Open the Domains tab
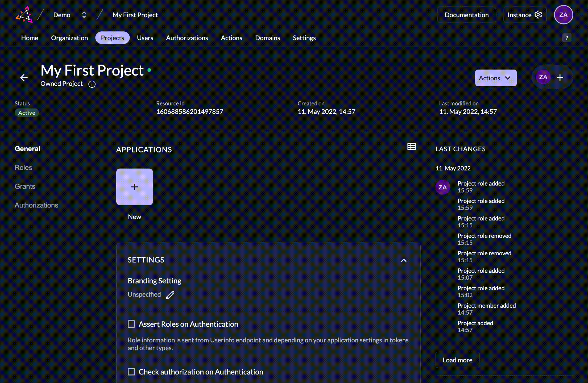 click(267, 38)
